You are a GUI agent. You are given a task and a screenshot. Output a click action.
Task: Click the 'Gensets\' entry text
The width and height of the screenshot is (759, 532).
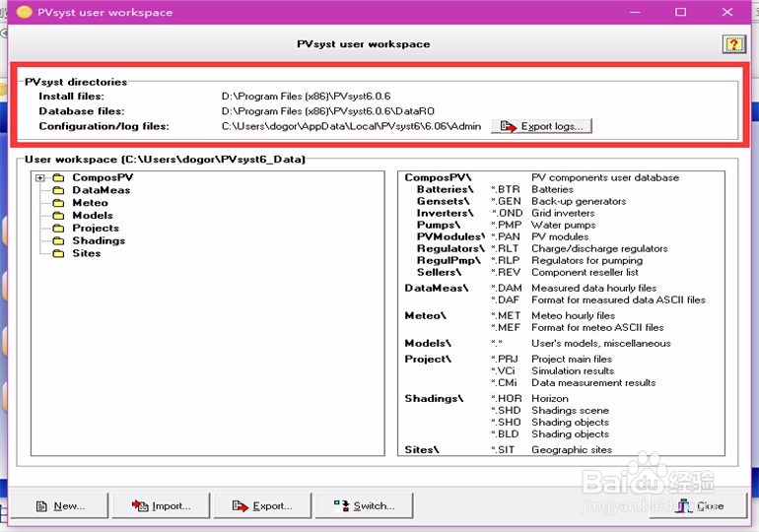[443, 201]
